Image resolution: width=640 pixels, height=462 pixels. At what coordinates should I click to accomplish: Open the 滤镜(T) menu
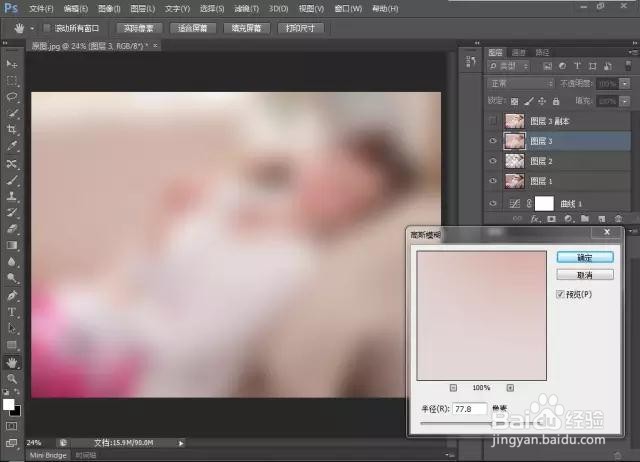[247, 8]
